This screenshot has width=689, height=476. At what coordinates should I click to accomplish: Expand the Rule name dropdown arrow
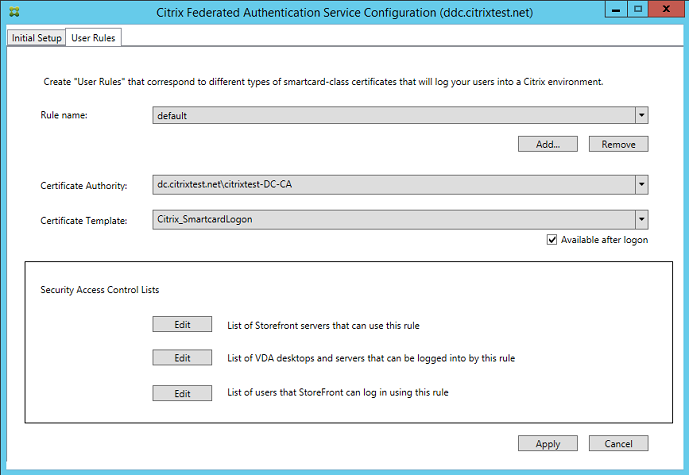[x=641, y=115]
